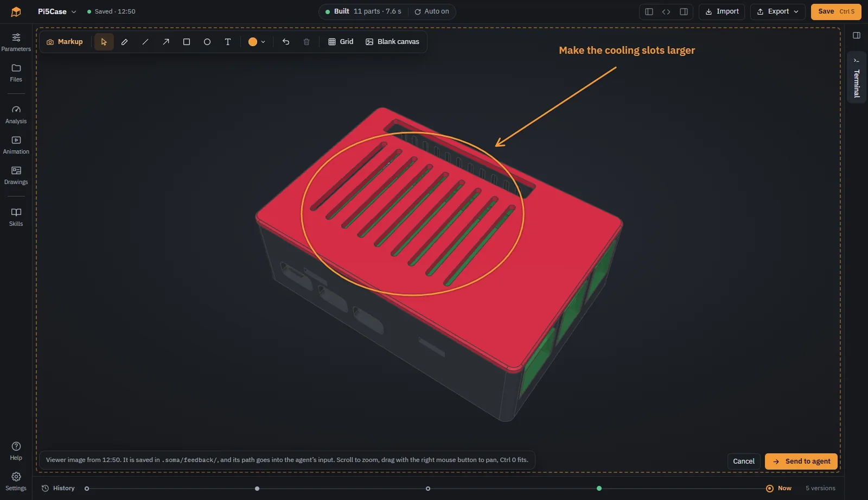The width and height of the screenshot is (868, 500).
Task: Delete markup with the trash icon
Action: (x=307, y=42)
